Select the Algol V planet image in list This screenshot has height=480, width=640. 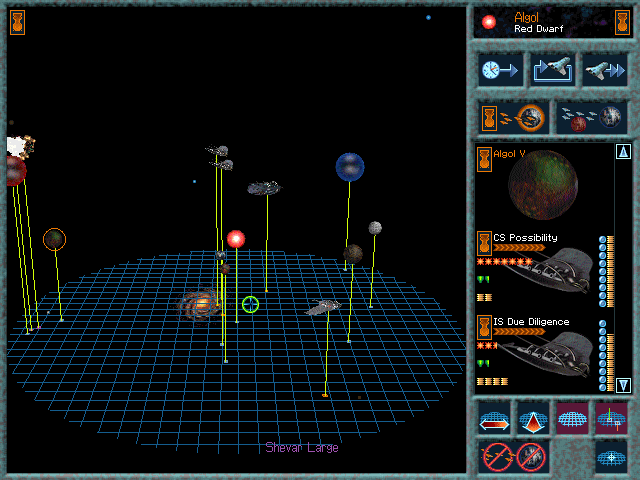(x=543, y=185)
